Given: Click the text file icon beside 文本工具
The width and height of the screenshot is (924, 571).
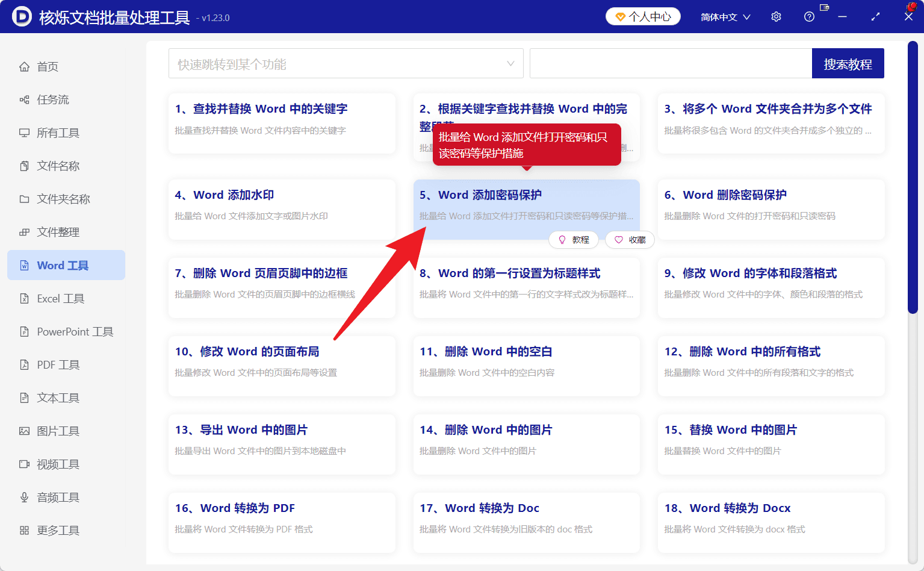Looking at the screenshot, I should click(24, 398).
